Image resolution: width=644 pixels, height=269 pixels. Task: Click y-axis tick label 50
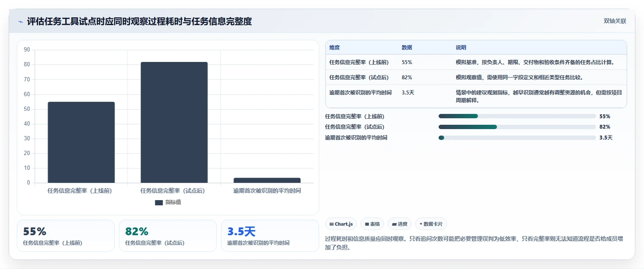tap(27, 109)
